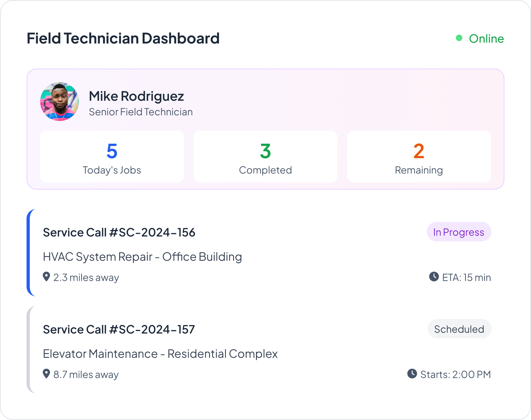Viewport: 531px width, 420px height.
Task: Click the In Progress status badge
Action: pyautogui.click(x=459, y=232)
